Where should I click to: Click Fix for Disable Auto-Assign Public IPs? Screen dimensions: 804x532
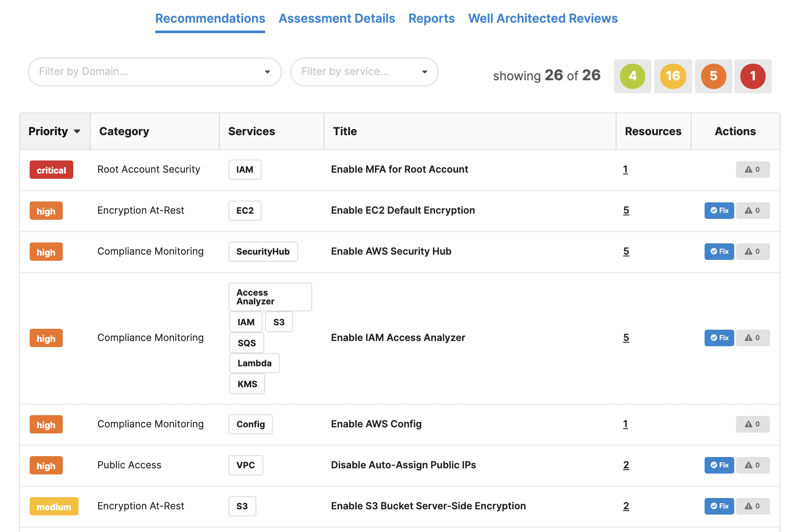coord(719,465)
